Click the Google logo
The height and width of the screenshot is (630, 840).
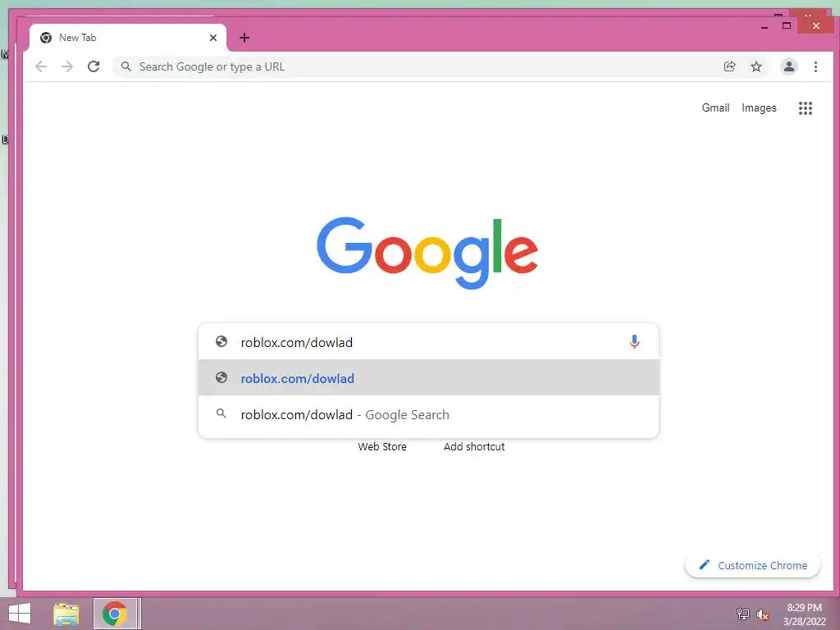427,253
